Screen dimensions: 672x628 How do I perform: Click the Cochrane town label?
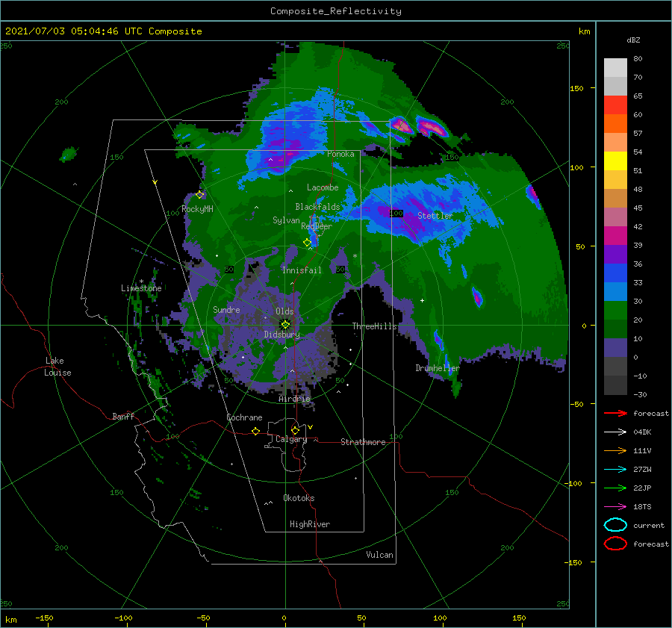(x=244, y=417)
